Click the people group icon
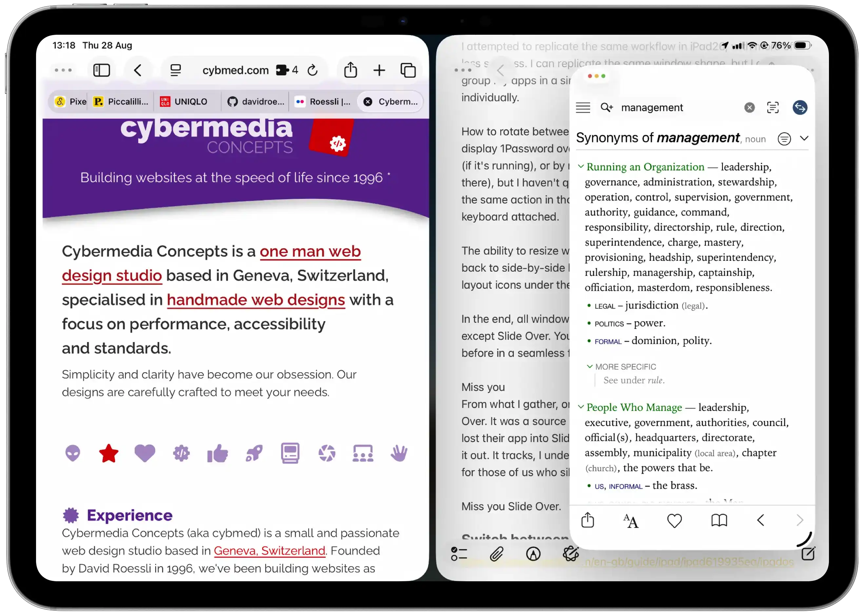This screenshot has height=616, width=865. (363, 453)
